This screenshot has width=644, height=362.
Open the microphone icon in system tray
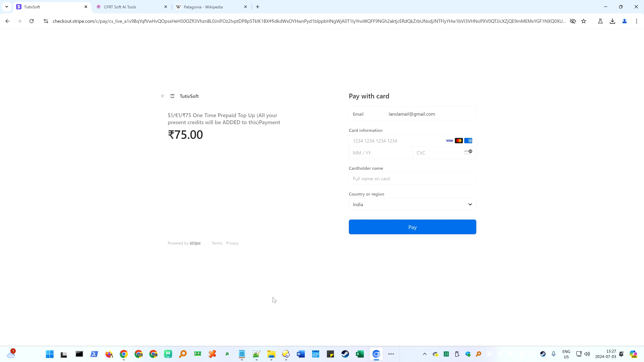tap(553, 354)
